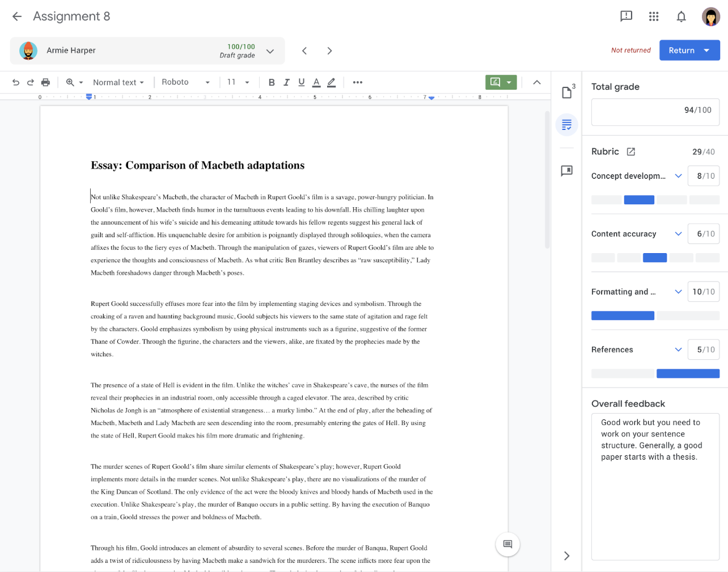Image resolution: width=728 pixels, height=572 pixels.
Task: Go back using the Assignment 8 arrow
Action: (17, 16)
